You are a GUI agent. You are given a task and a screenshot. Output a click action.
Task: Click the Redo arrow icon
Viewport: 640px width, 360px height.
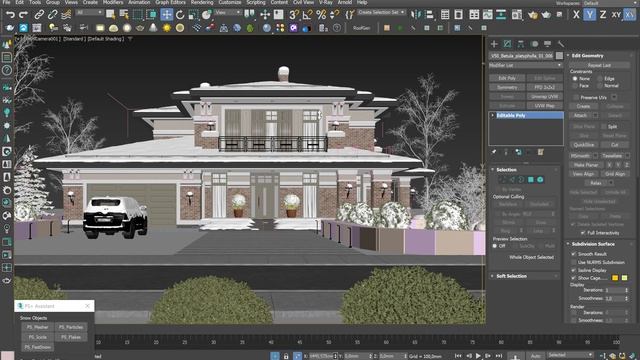(24, 15)
